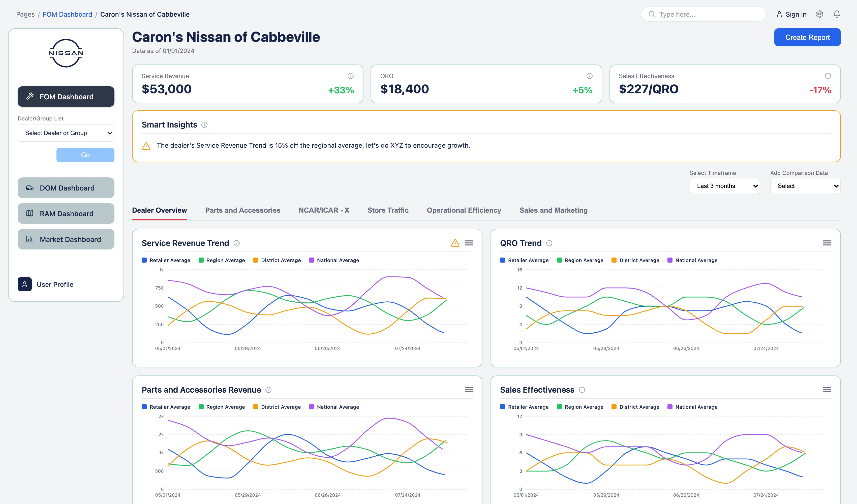The image size is (857, 504).
Task: Switch to Parts and Accessories tab
Action: pos(243,210)
